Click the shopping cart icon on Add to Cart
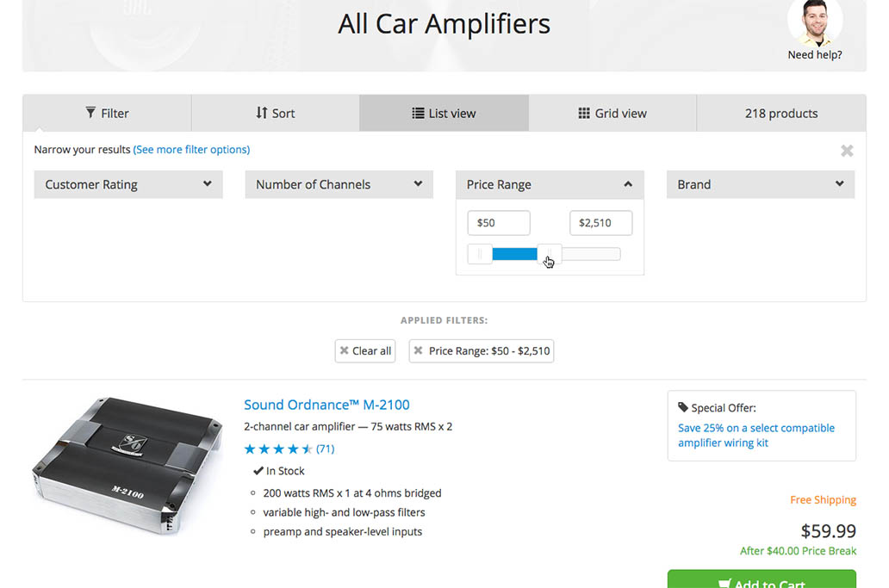This screenshot has height=588, width=889. (724, 583)
